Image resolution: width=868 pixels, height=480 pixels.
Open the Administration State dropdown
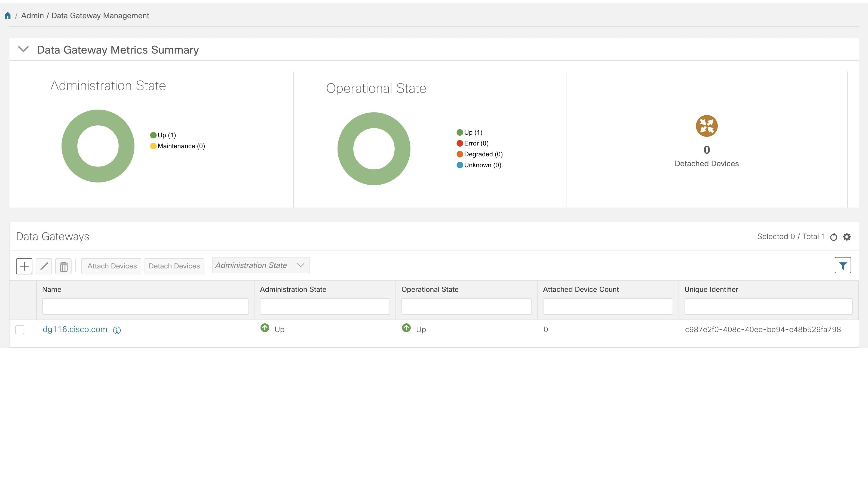point(260,265)
